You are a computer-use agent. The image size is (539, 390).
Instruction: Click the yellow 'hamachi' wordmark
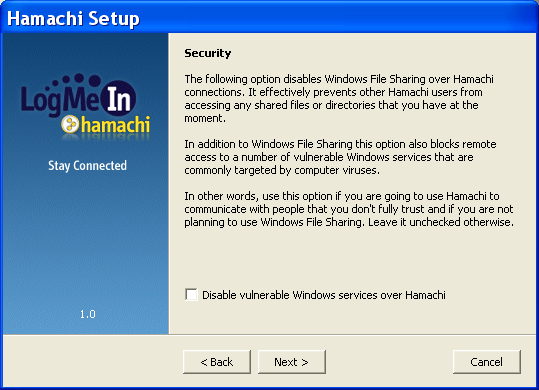pos(115,124)
